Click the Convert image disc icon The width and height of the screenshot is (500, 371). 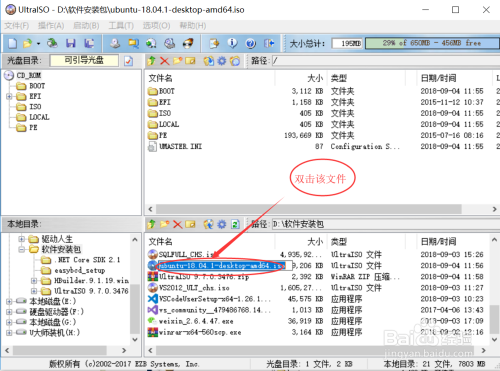tap(151, 43)
